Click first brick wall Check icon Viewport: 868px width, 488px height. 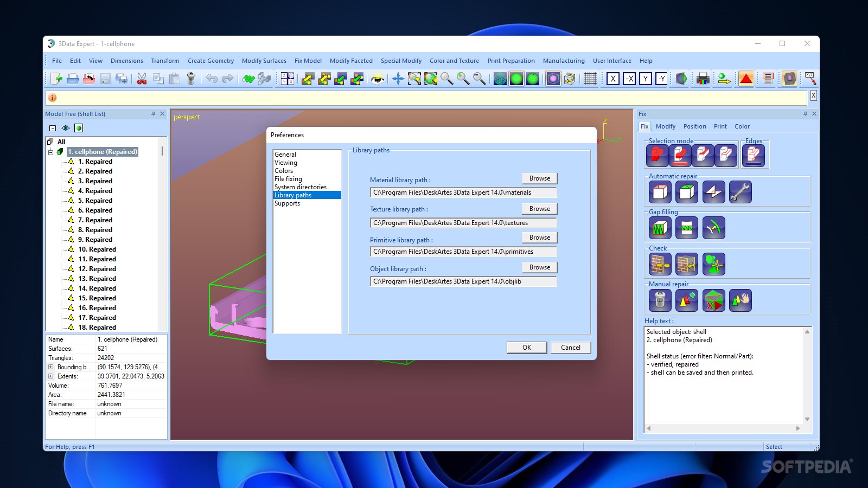click(x=660, y=264)
